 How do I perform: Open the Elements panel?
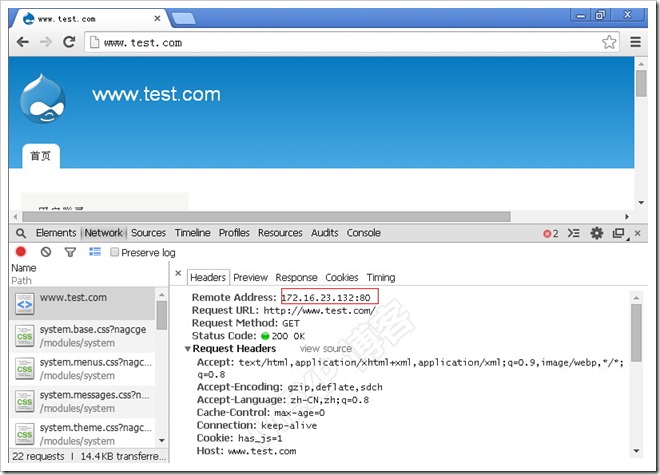[x=56, y=233]
